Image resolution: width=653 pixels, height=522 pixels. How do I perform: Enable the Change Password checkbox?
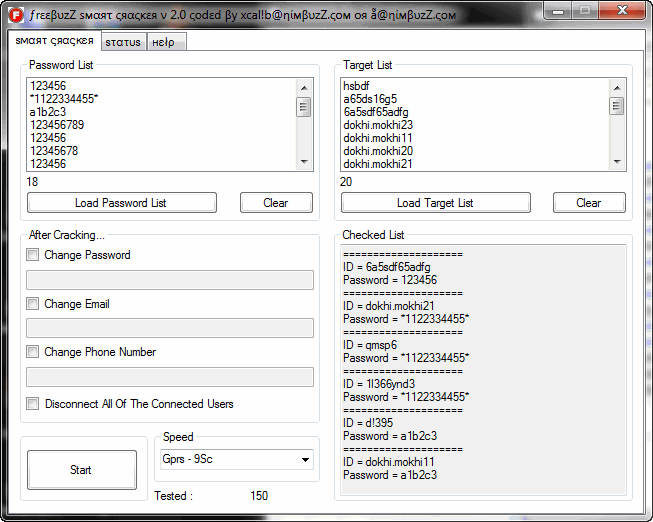32,255
